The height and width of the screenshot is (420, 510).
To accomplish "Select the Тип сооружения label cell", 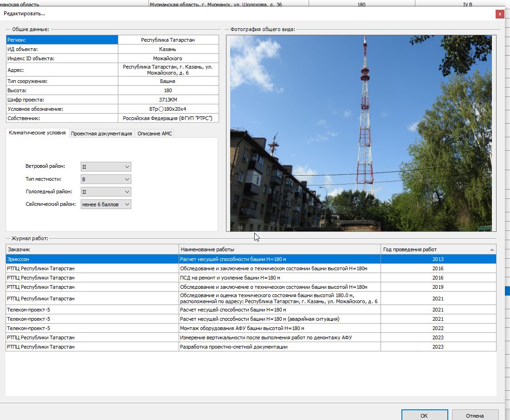I will point(62,81).
